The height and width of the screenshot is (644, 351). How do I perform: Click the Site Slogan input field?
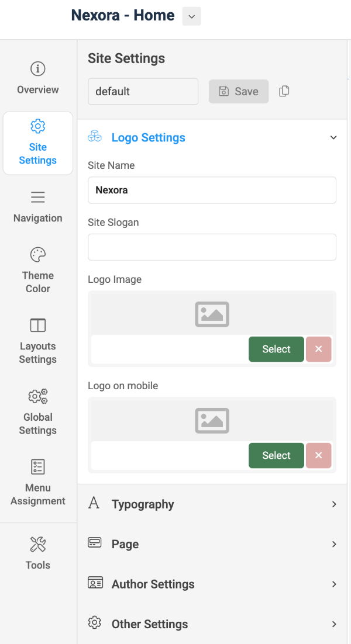pyautogui.click(x=212, y=247)
